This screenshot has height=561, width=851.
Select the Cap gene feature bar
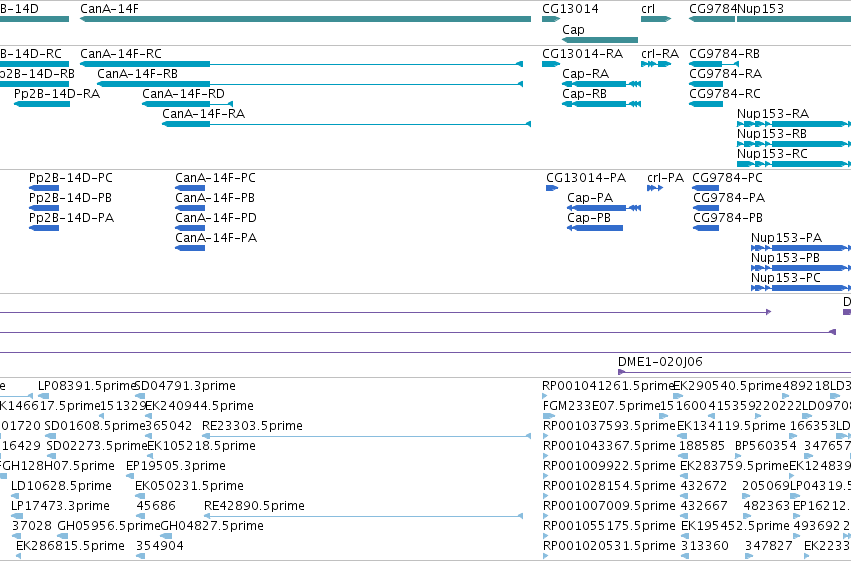[600, 40]
